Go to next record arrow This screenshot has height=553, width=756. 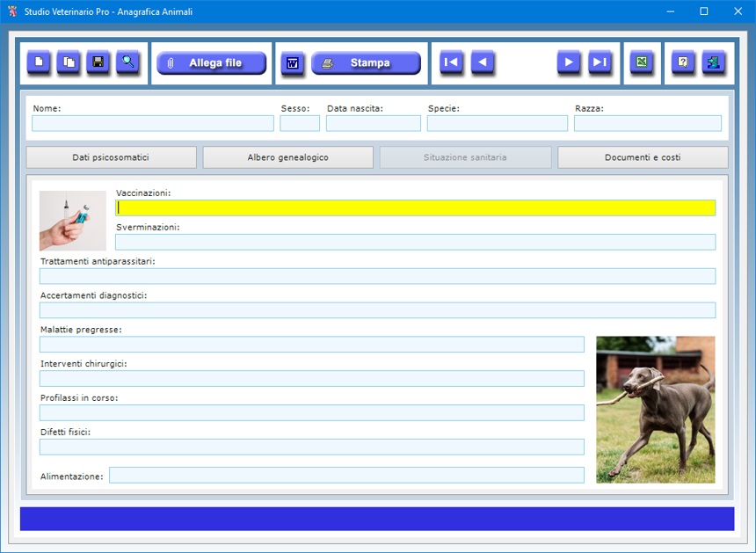[x=569, y=62]
